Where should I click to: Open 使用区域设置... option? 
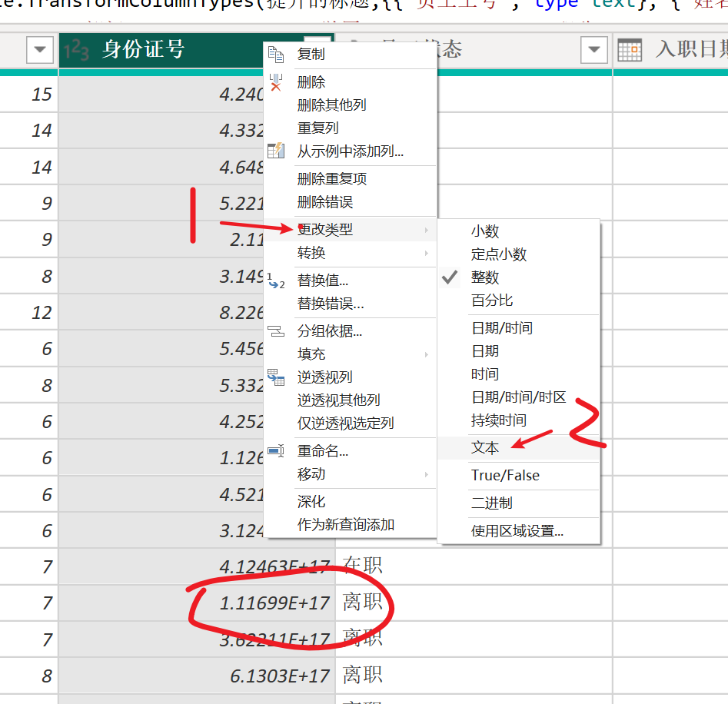[517, 531]
